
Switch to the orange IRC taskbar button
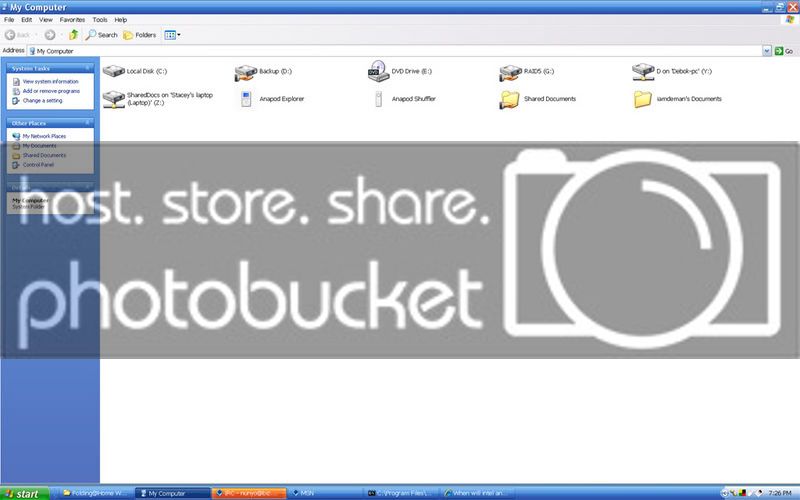[248, 493]
